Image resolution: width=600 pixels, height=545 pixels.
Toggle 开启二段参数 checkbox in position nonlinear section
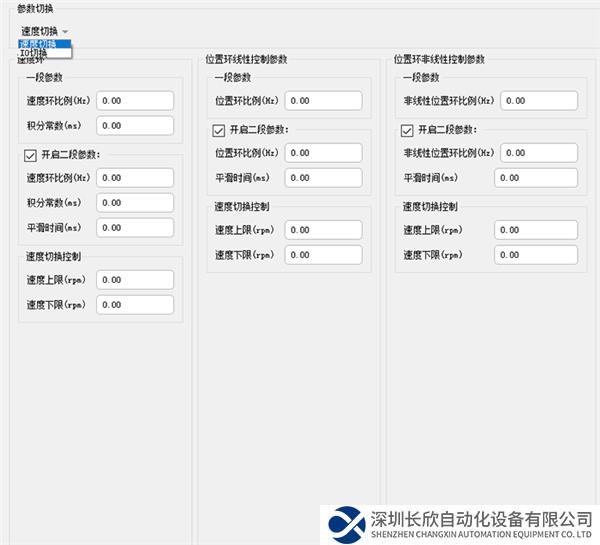pyautogui.click(x=407, y=129)
